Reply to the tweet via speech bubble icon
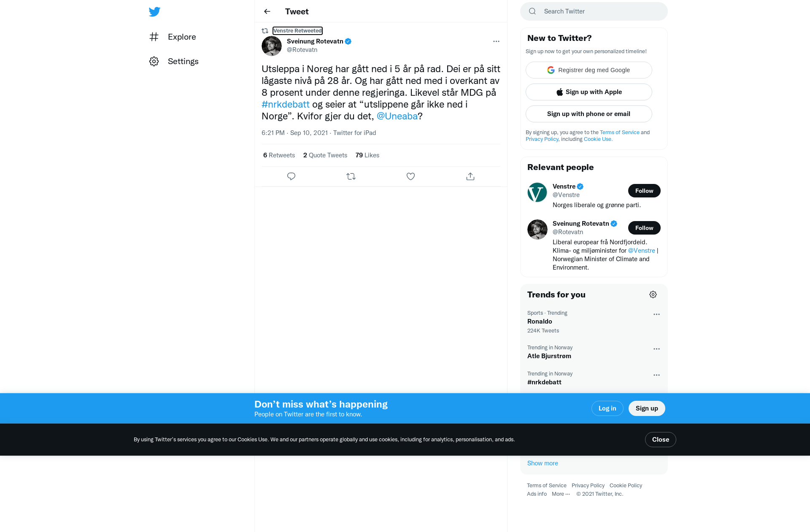The width and height of the screenshot is (810, 532). tap(291, 176)
